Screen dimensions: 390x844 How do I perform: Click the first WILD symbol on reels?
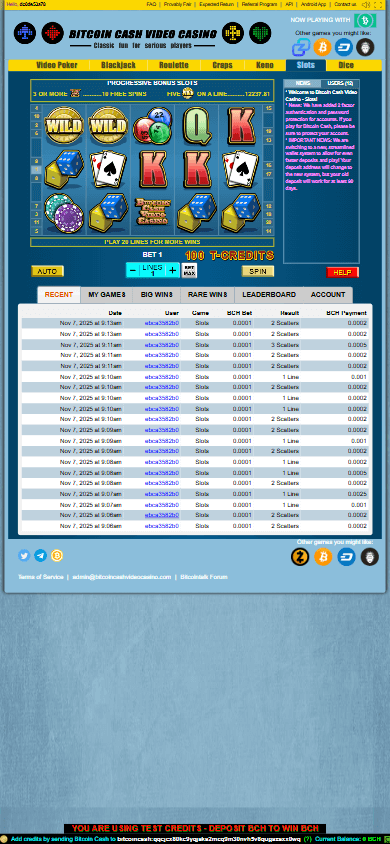(x=63, y=125)
